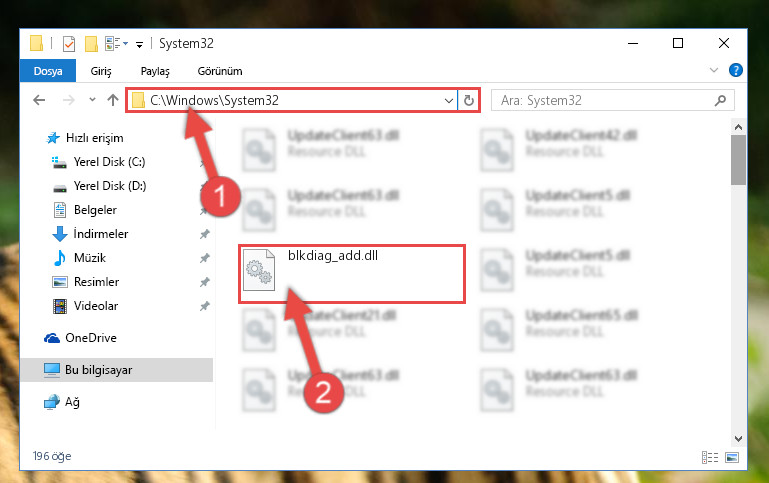Click the Properties checkmark icon in title bar
Viewport: 769px width, 483px height.
pos(69,44)
